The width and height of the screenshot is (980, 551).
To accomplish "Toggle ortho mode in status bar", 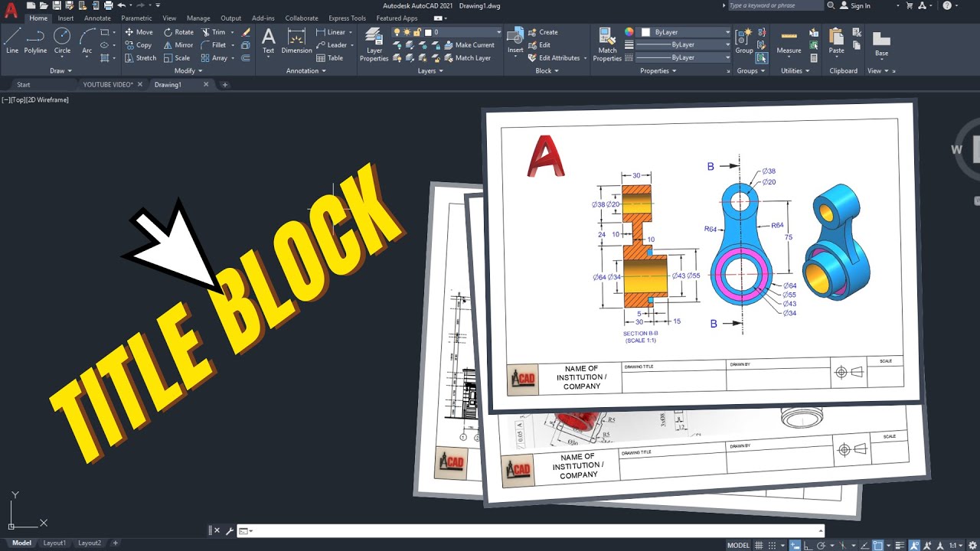I will click(808, 545).
